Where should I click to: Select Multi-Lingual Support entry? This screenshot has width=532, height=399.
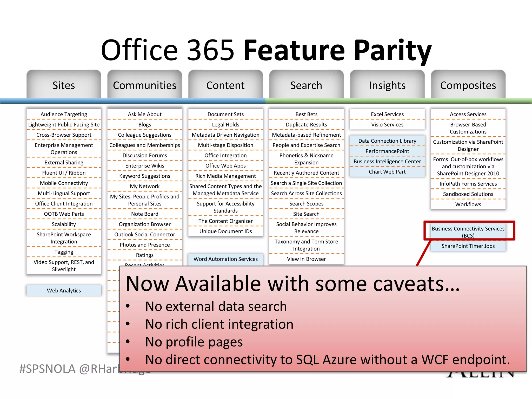click(x=64, y=193)
